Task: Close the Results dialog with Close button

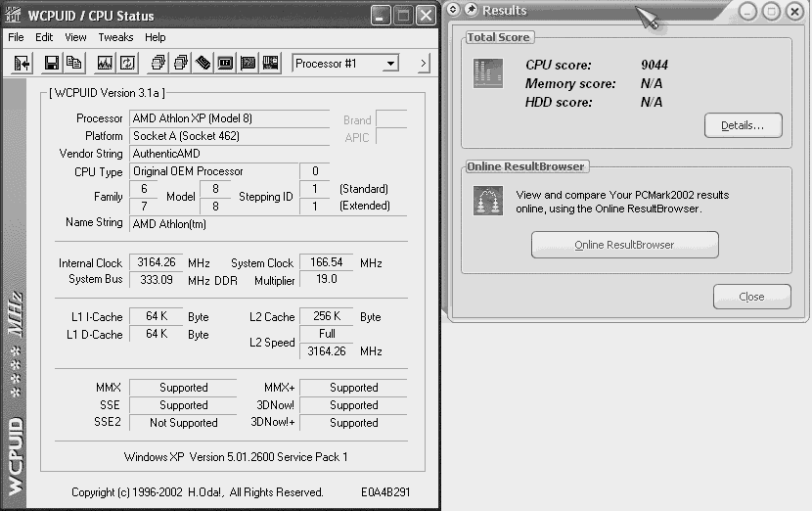Action: tap(752, 297)
